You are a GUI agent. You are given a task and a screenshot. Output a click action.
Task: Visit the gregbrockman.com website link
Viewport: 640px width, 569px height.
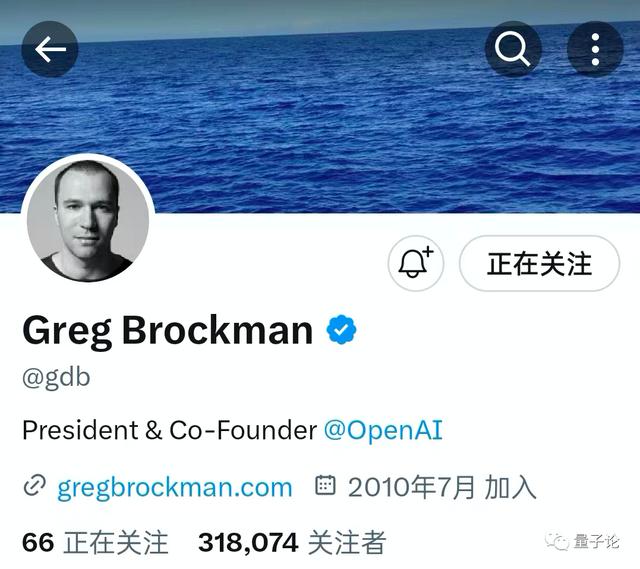pos(175,487)
